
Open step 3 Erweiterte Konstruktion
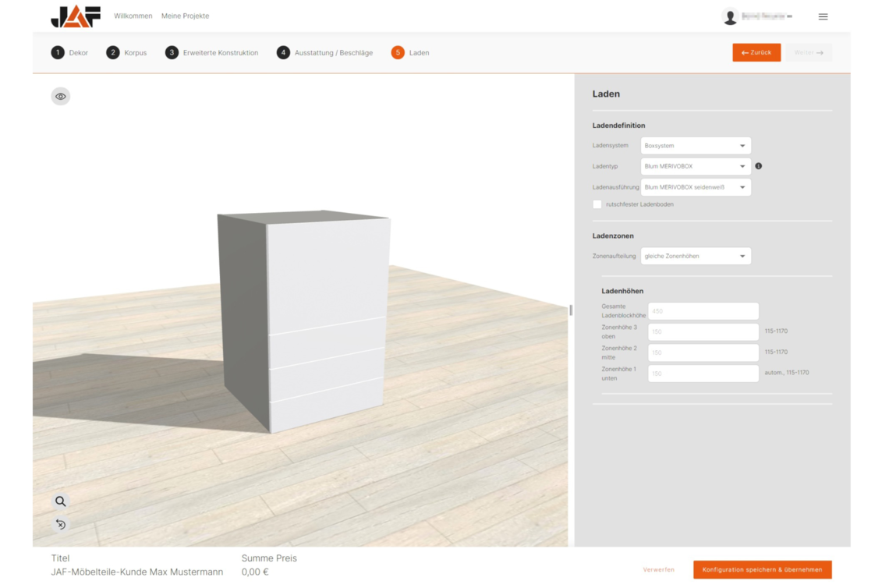tap(212, 53)
